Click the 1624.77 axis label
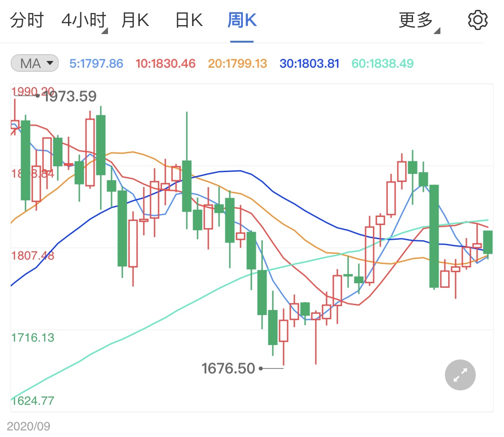504x437 pixels. click(x=32, y=401)
